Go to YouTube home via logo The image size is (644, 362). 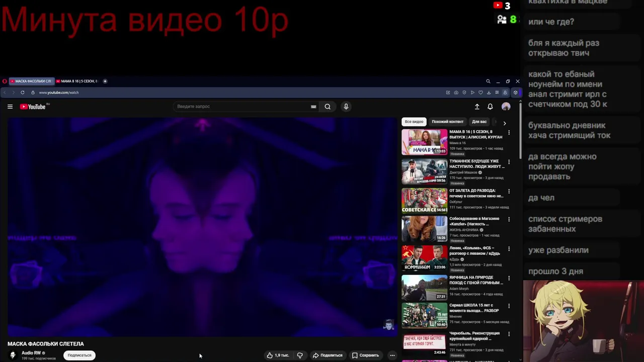(33, 107)
